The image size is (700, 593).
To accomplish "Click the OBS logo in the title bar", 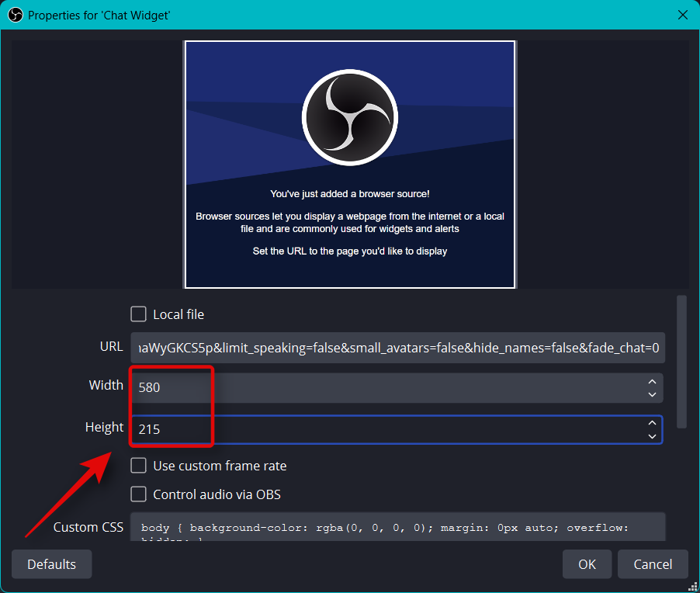I will tap(16, 16).
